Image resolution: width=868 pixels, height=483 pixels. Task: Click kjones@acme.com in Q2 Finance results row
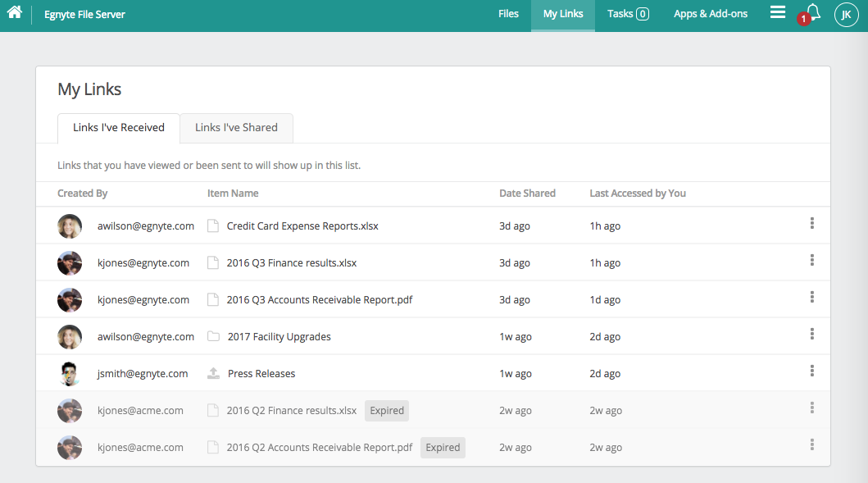click(140, 411)
